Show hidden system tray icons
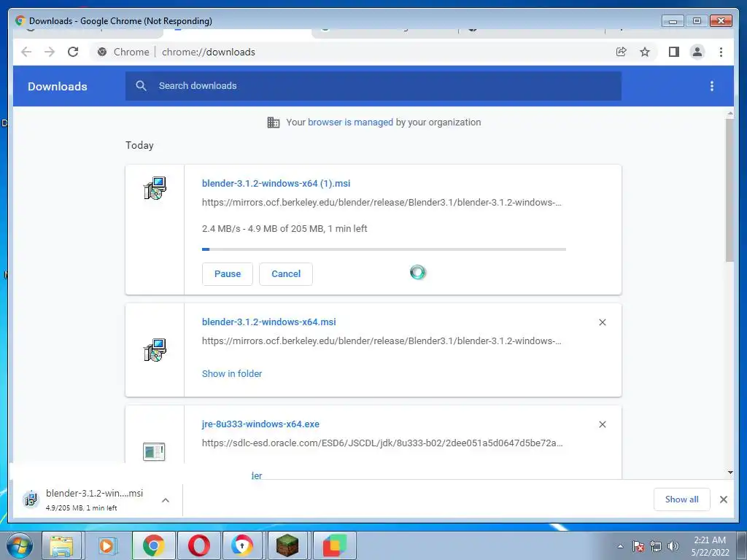The image size is (747, 560). (620, 546)
